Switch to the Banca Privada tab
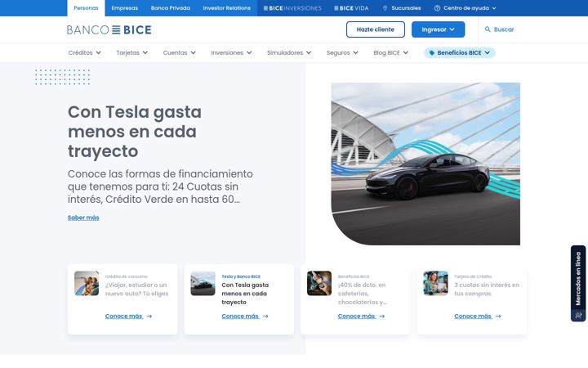The width and height of the screenshot is (588, 368). point(170,8)
